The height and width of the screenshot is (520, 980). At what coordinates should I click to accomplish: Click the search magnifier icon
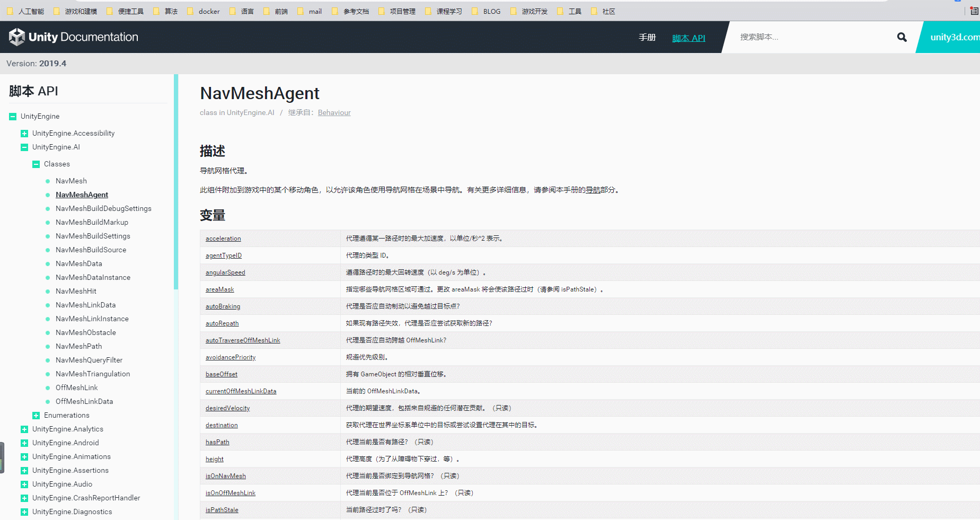point(902,37)
